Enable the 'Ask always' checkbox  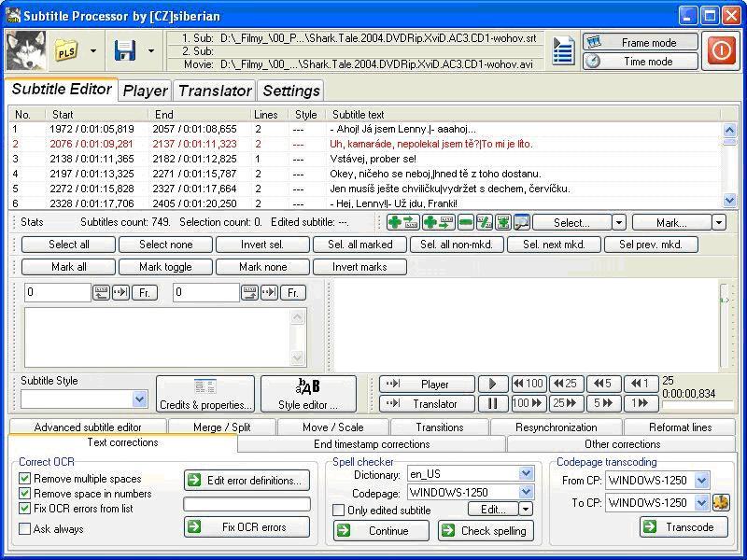tap(25, 528)
